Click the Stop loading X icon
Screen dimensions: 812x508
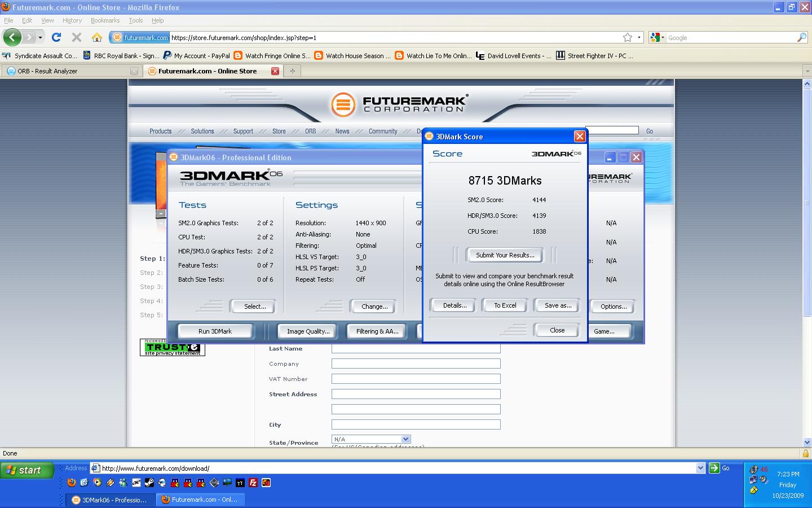tap(77, 37)
